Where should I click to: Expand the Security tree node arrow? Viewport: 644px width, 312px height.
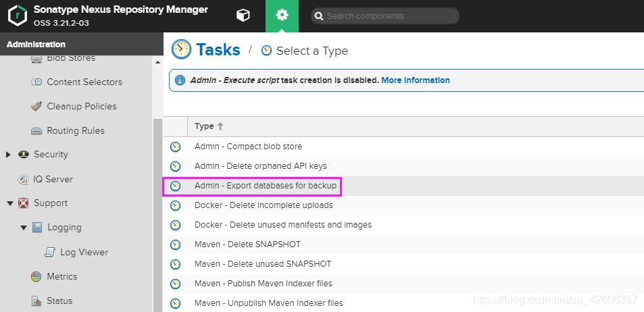click(x=8, y=155)
